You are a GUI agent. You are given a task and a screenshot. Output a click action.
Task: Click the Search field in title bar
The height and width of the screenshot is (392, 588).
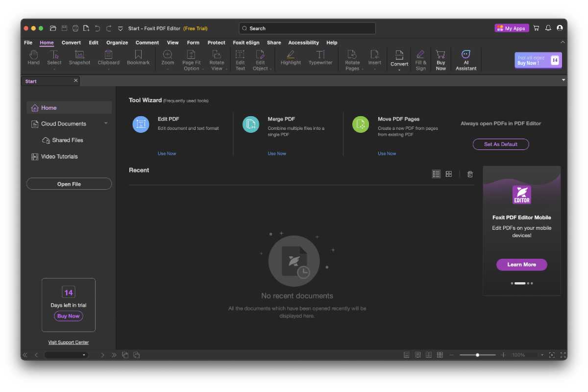pyautogui.click(x=307, y=28)
